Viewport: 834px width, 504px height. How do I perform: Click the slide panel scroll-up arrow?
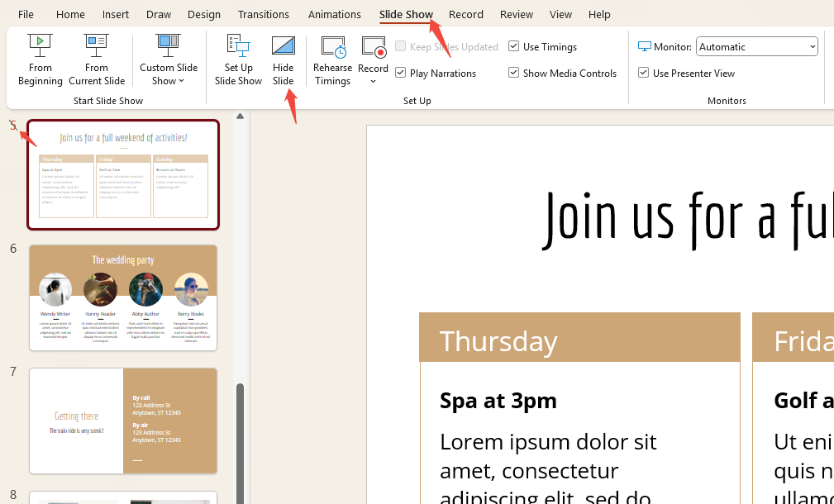[x=241, y=116]
